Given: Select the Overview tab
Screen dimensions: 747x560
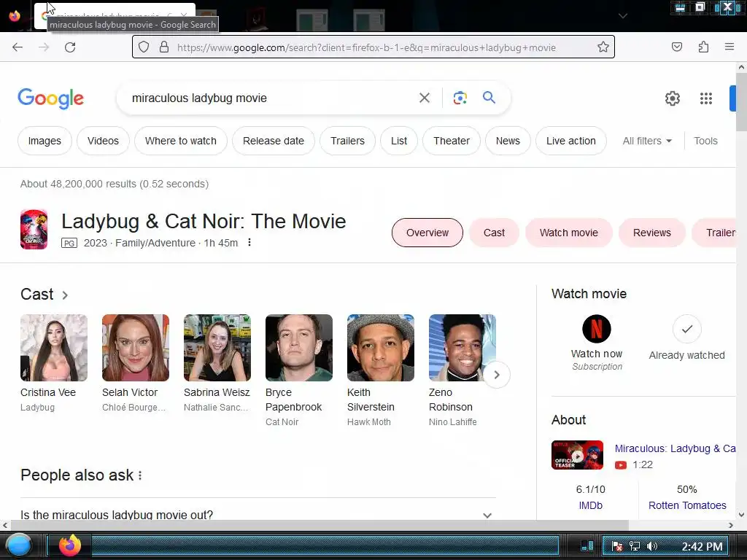Looking at the screenshot, I should pyautogui.click(x=427, y=233).
